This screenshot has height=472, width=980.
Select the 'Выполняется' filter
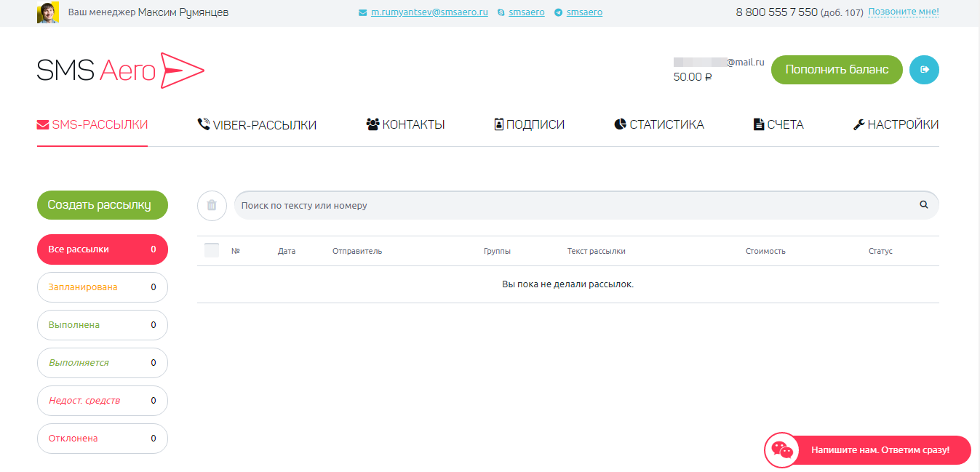tap(103, 363)
